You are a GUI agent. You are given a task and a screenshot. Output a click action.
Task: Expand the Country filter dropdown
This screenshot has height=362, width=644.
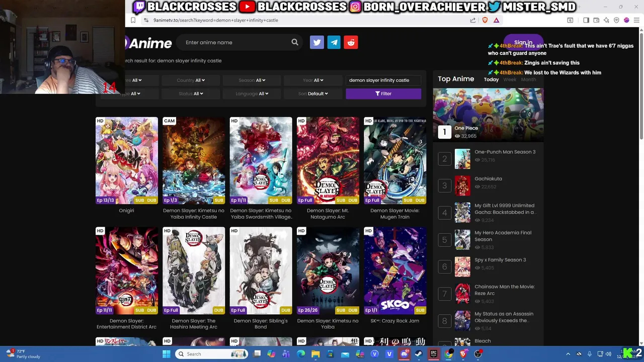[x=191, y=80]
